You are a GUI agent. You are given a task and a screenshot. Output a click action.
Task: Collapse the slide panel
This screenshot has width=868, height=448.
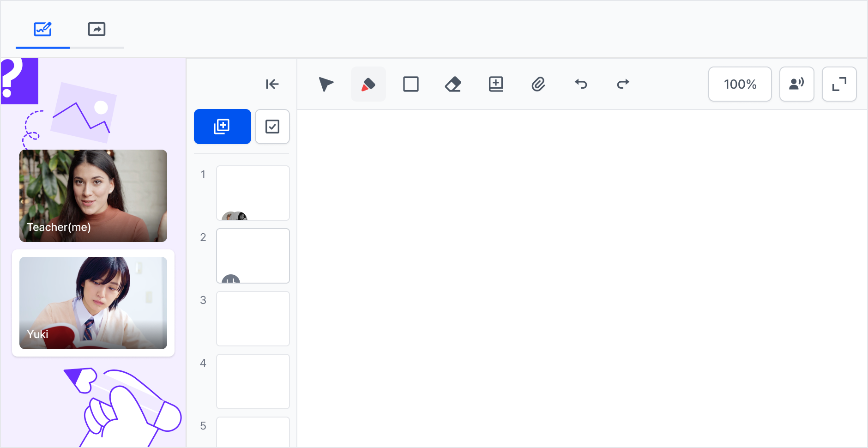272,84
